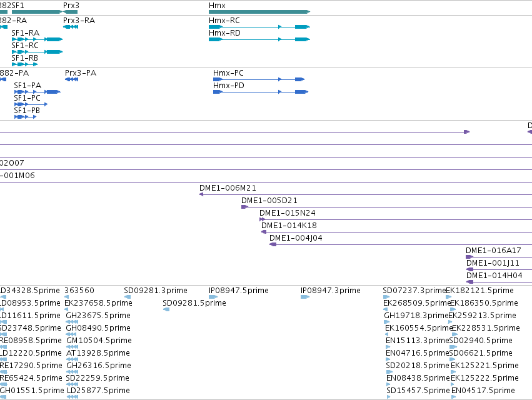Open the SF1-RB transcript feature

[x=24, y=64]
